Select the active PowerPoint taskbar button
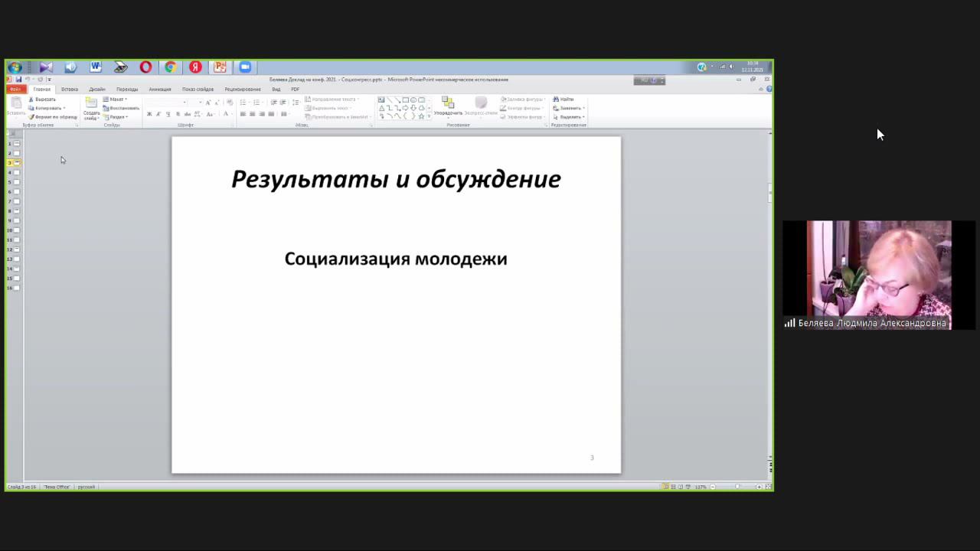The width and height of the screenshot is (980, 551). pos(220,67)
